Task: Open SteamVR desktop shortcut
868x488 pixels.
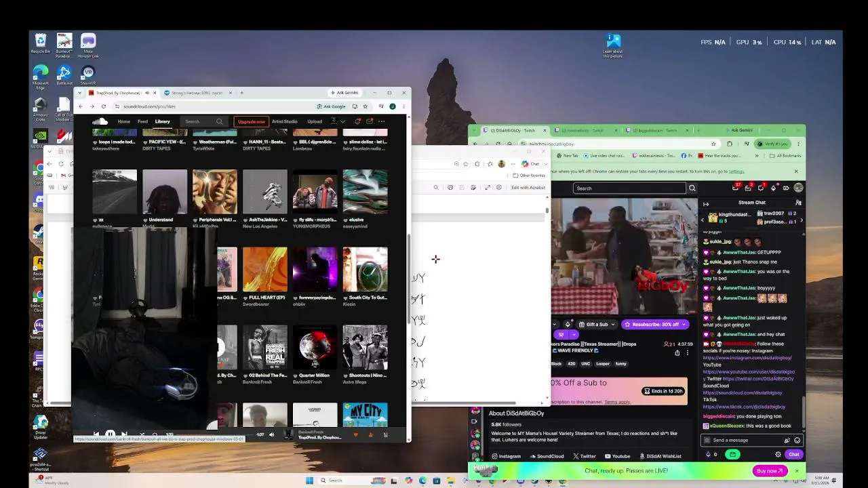Action: coord(87,75)
